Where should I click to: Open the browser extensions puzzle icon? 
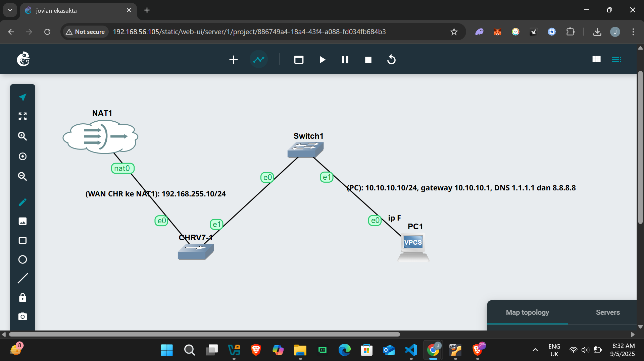click(570, 32)
